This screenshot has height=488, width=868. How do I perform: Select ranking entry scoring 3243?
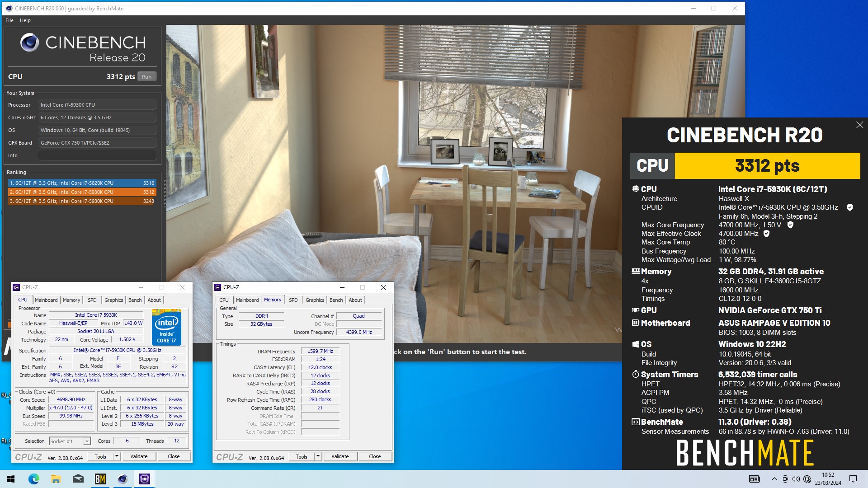coord(82,201)
